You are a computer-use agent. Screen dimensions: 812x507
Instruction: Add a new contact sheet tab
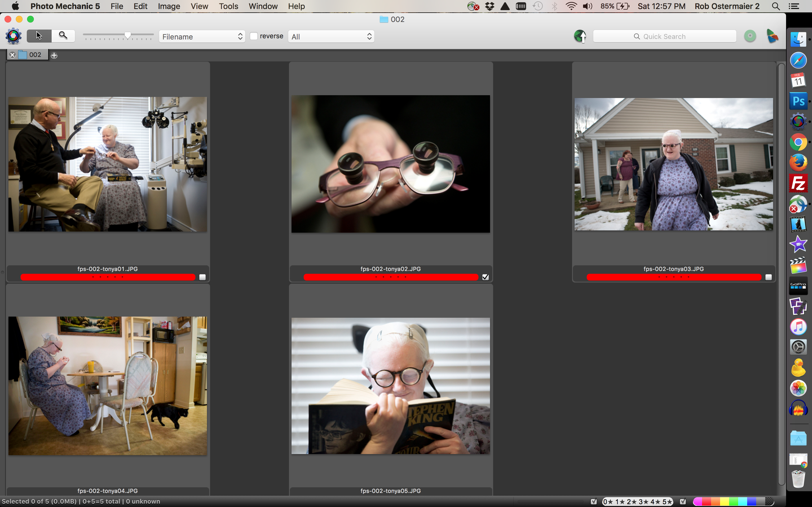point(54,55)
